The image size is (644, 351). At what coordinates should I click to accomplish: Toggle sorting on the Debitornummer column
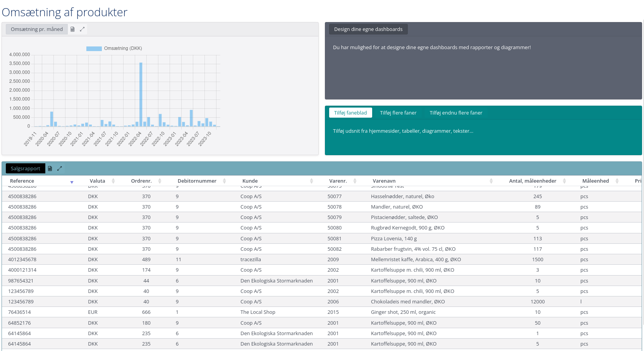pyautogui.click(x=224, y=181)
